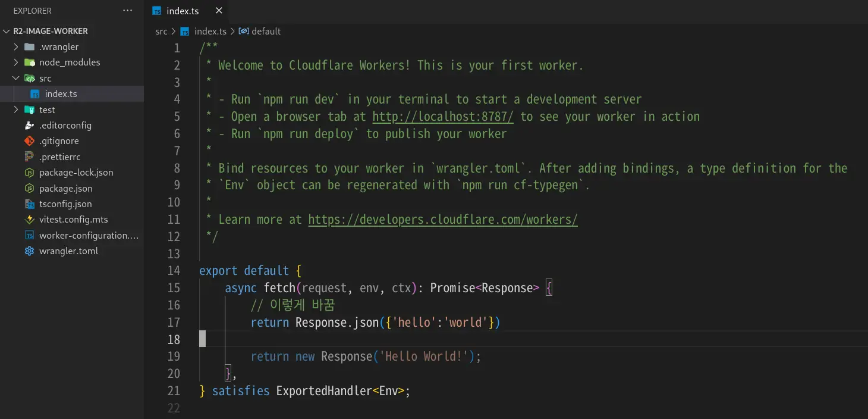The image size is (868, 419).
Task: Open the localhost:8787 link in comment
Action: 442,117
